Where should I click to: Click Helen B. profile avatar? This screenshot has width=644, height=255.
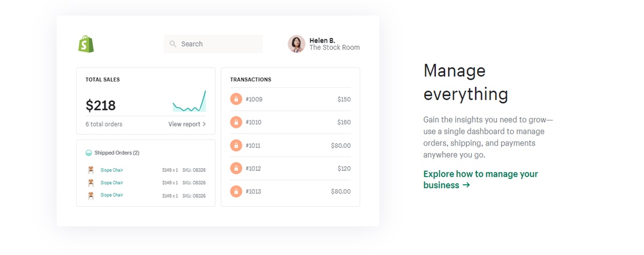coord(296,44)
